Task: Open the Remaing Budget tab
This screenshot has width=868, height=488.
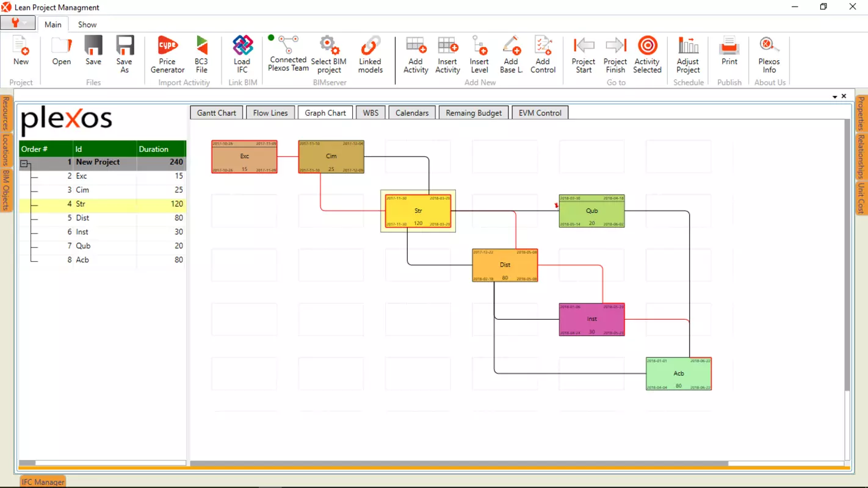Action: click(x=474, y=113)
